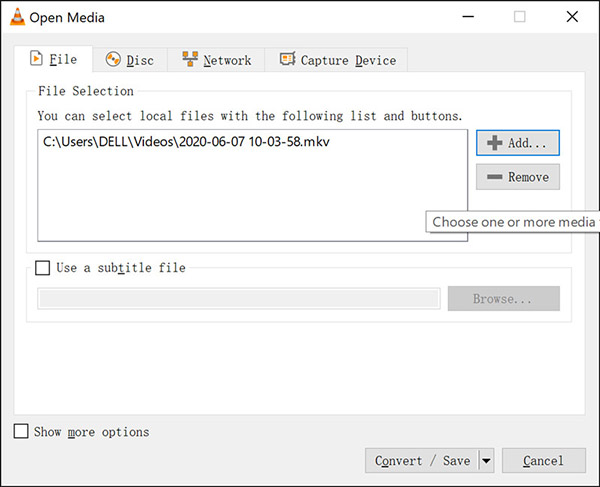Screen dimensions: 600x487
Task: Open the Disc tab
Action: [x=130, y=60]
